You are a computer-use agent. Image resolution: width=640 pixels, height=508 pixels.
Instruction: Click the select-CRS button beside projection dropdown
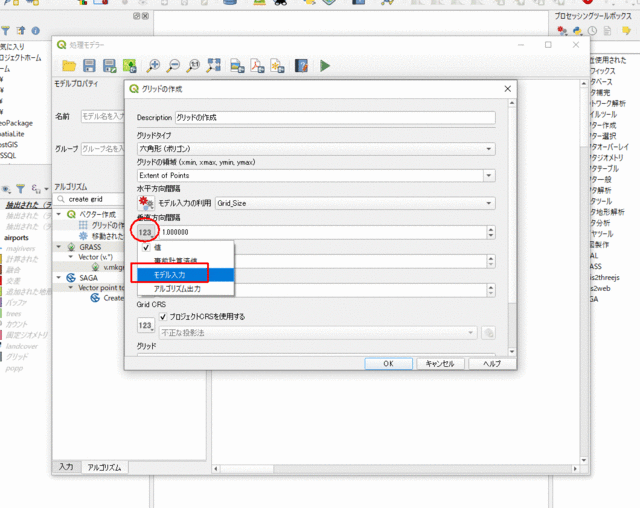[x=488, y=333]
